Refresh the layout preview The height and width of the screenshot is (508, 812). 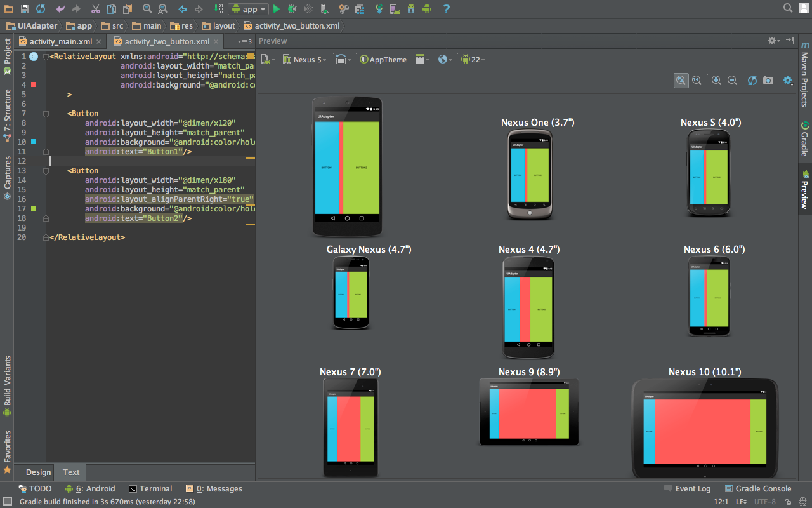pos(752,80)
